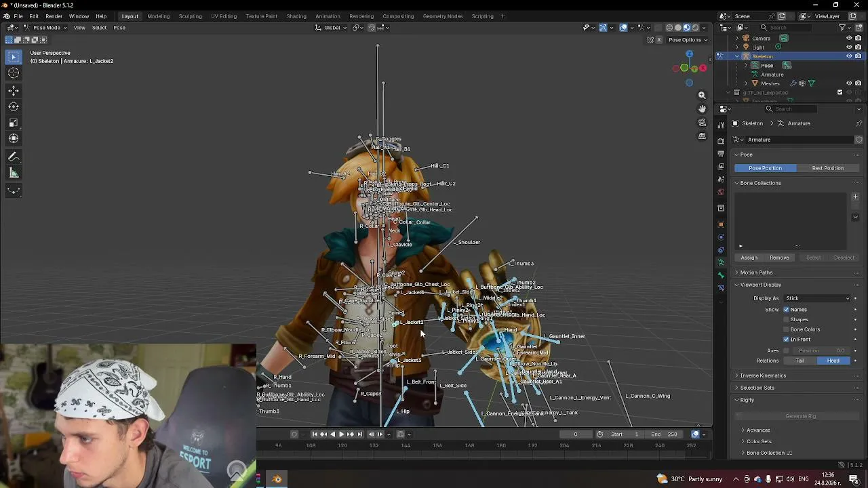Collapse the Viewport Display panel
868x488 pixels.
760,285
